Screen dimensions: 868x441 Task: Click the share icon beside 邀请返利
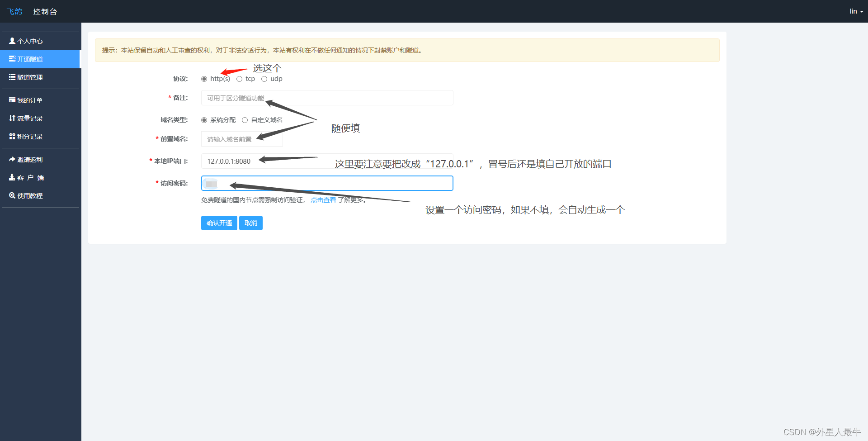12,159
